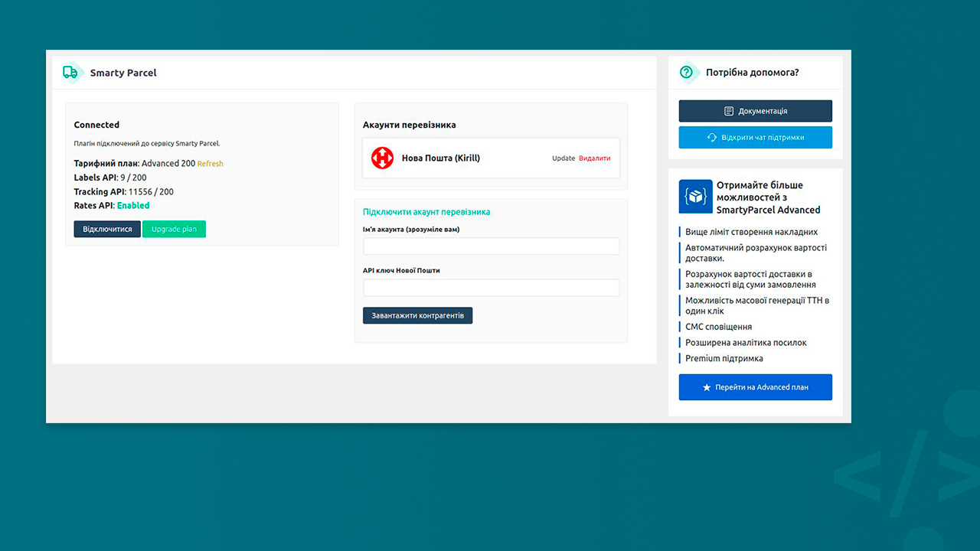
Task: Click Update link for Нова Пошта account
Action: click(x=563, y=158)
